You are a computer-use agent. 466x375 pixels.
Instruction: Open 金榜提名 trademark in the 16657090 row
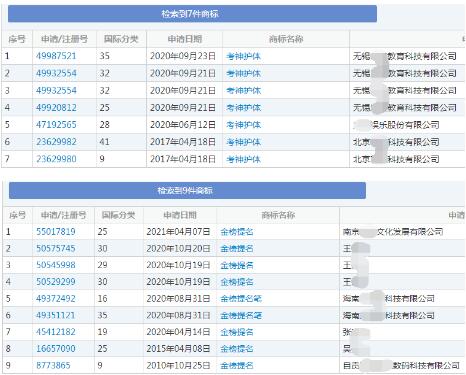237,349
